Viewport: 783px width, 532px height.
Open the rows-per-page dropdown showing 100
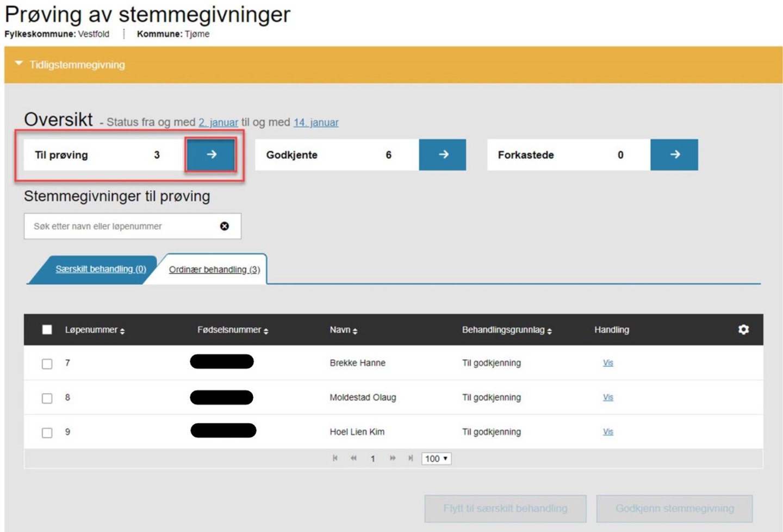436,459
